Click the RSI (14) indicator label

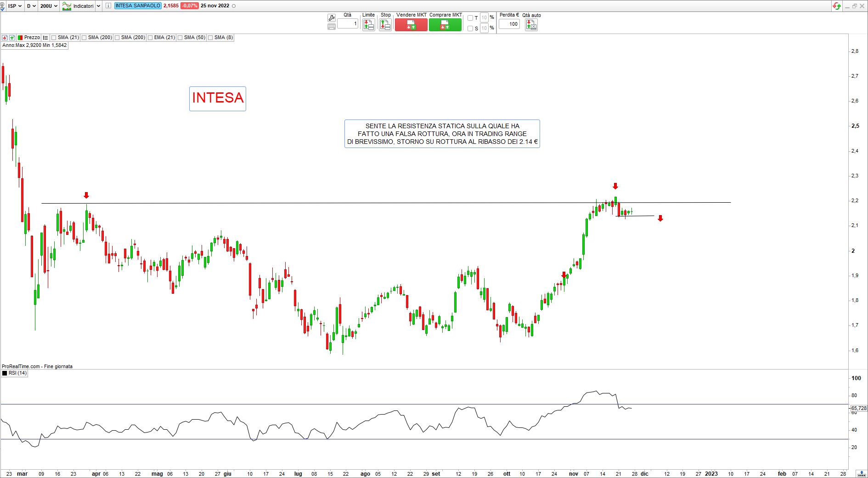click(x=15, y=373)
